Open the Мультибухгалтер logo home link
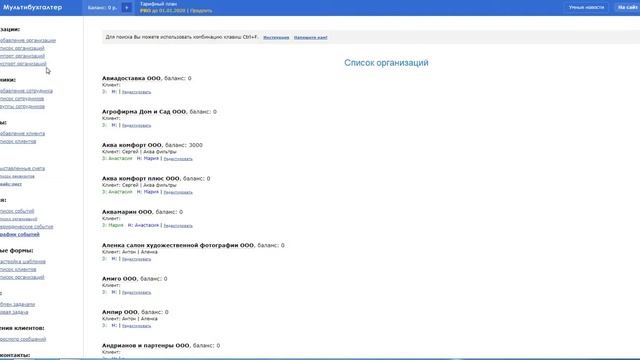Viewport: 640px width, 360px height. pos(32,7)
